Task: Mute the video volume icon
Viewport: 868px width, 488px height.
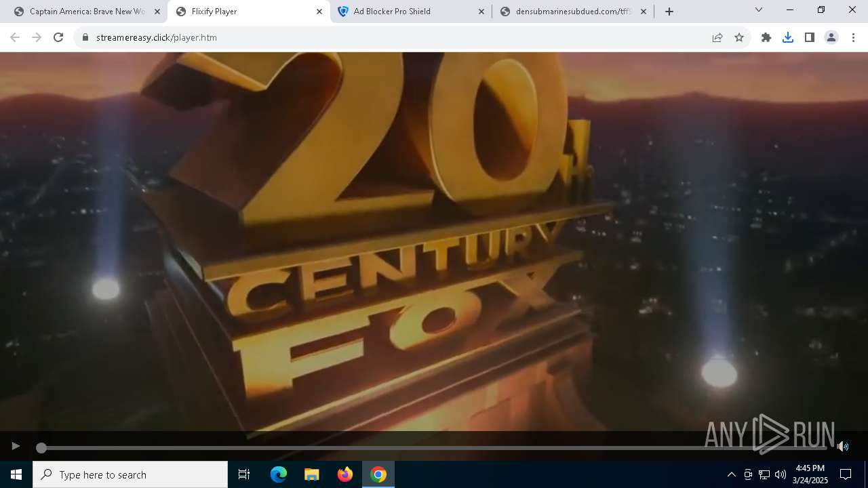Action: point(843,446)
